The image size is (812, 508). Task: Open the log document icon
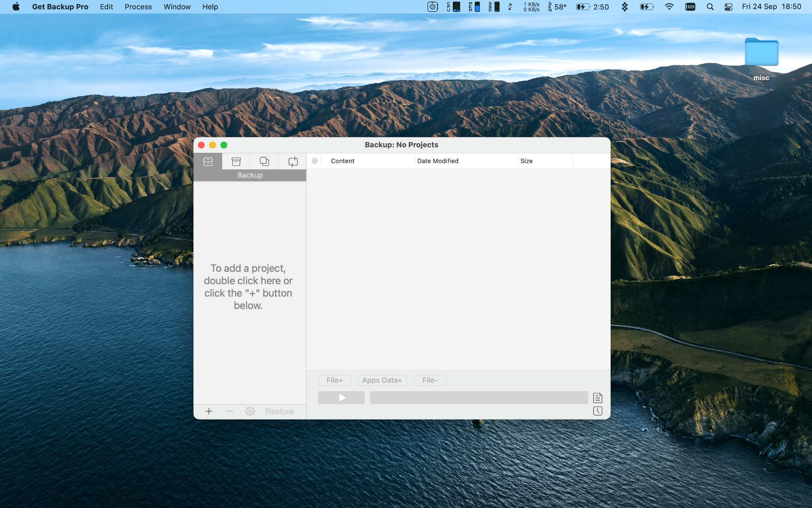[x=598, y=398]
